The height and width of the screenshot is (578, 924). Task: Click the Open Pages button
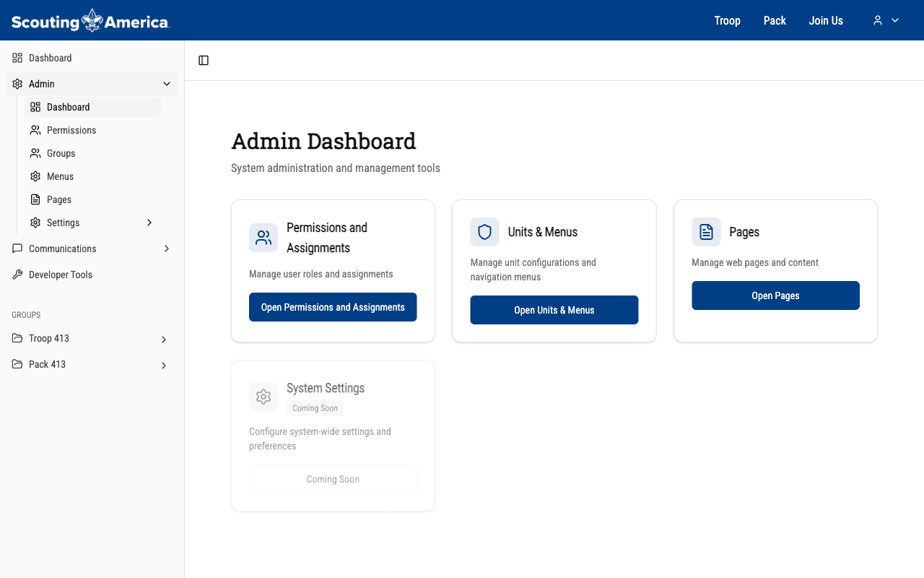click(775, 296)
